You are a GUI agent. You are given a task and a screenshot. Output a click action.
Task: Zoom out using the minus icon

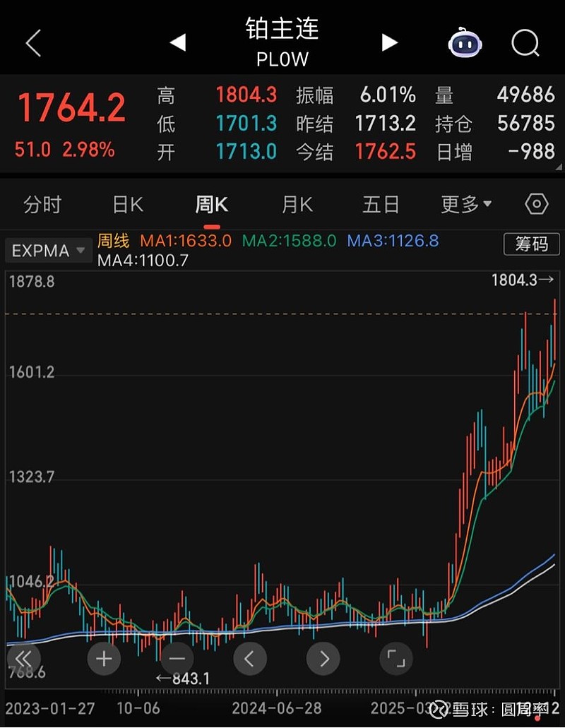[177, 658]
